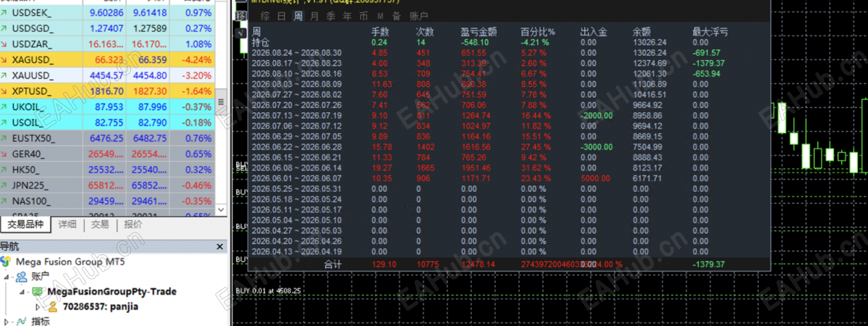The height and width of the screenshot is (326, 868).
Task: Click the green up arrow beside USDSEK_
Action: coord(4,12)
